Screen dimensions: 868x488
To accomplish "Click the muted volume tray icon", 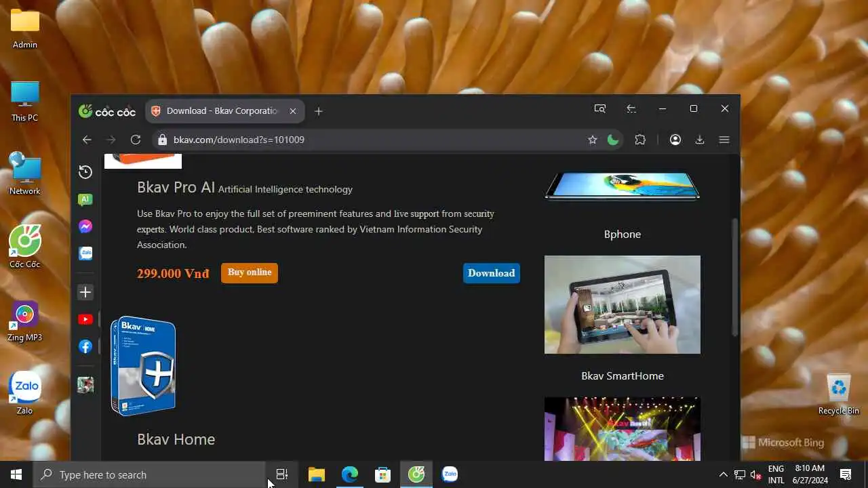I will 756,474.
